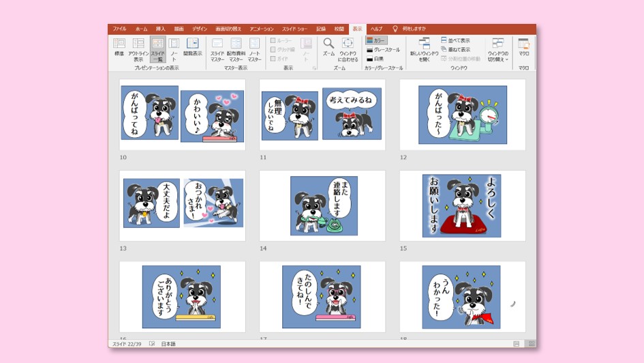644x363 pixels.
Task: Toggle the Ruler (ルーラー) checkbox
Action: (x=281, y=40)
